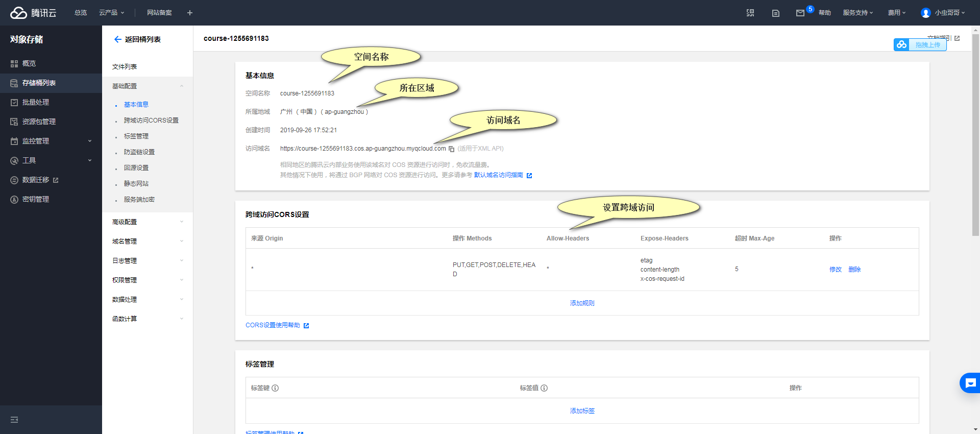
Task: Expand the 高级配置 section
Action: pos(148,222)
